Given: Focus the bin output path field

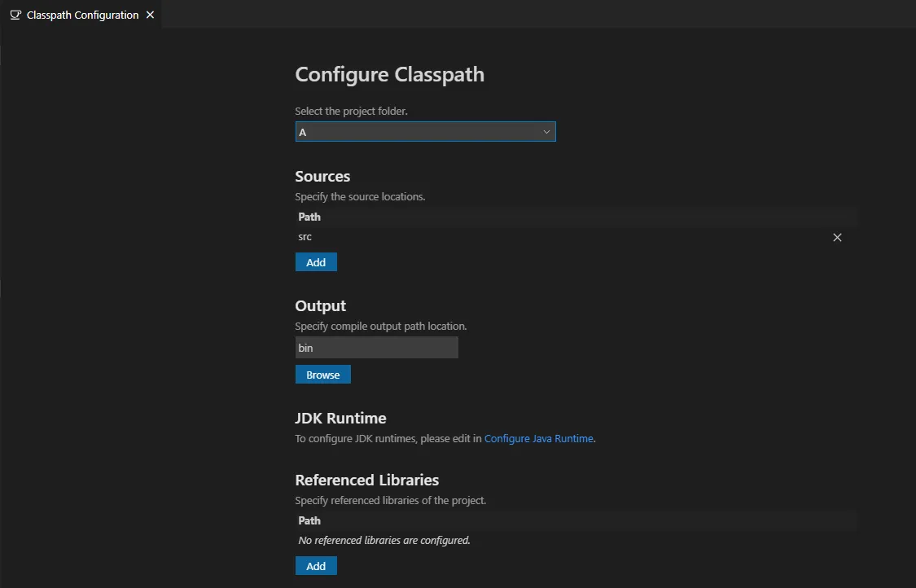Looking at the screenshot, I should tap(376, 348).
